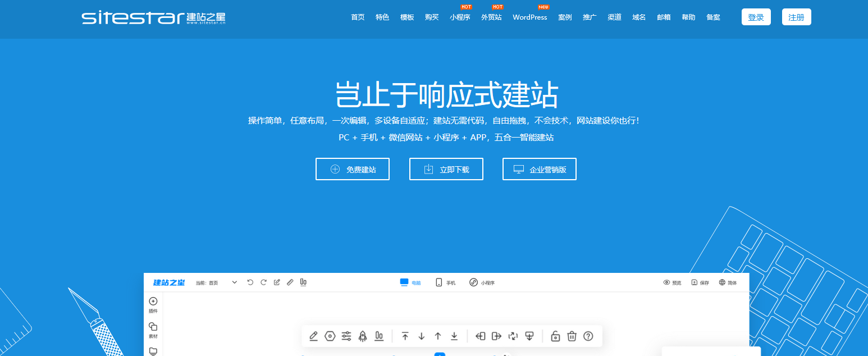Image resolution: width=868 pixels, height=356 pixels.
Task: Click the hexagon settings icon in floating toolbar
Action: pyautogui.click(x=330, y=336)
